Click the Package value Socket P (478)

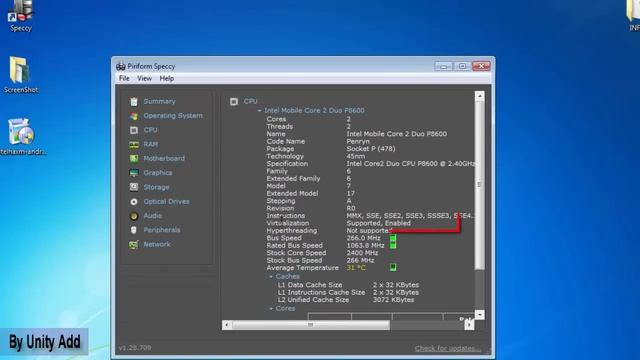pos(371,149)
